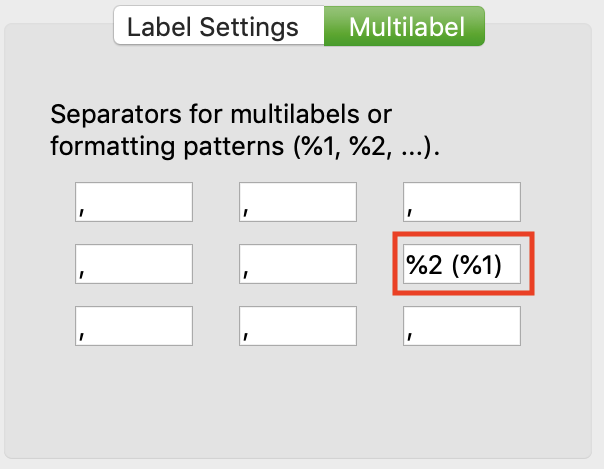
Task: Click the "formatting patterns (%1, %2, ...)" text line
Action: click(x=245, y=147)
